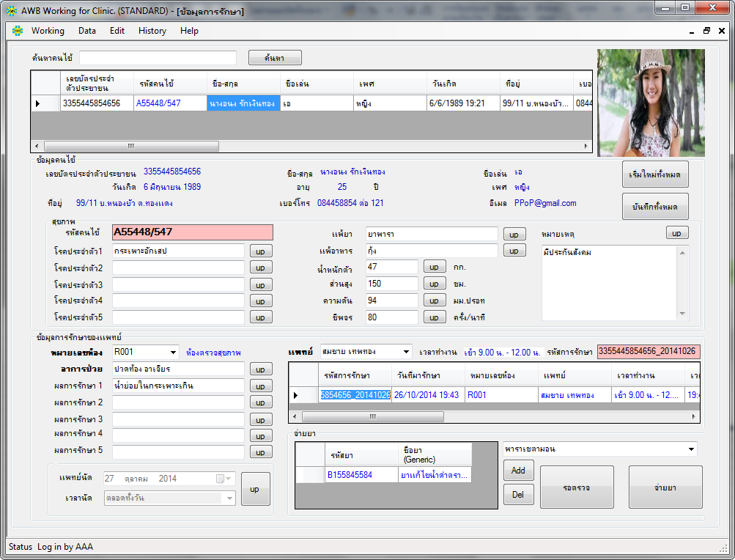This screenshot has height=560, width=735.
Task: Click right scroll arrow of the patient grid
Action: click(586, 146)
